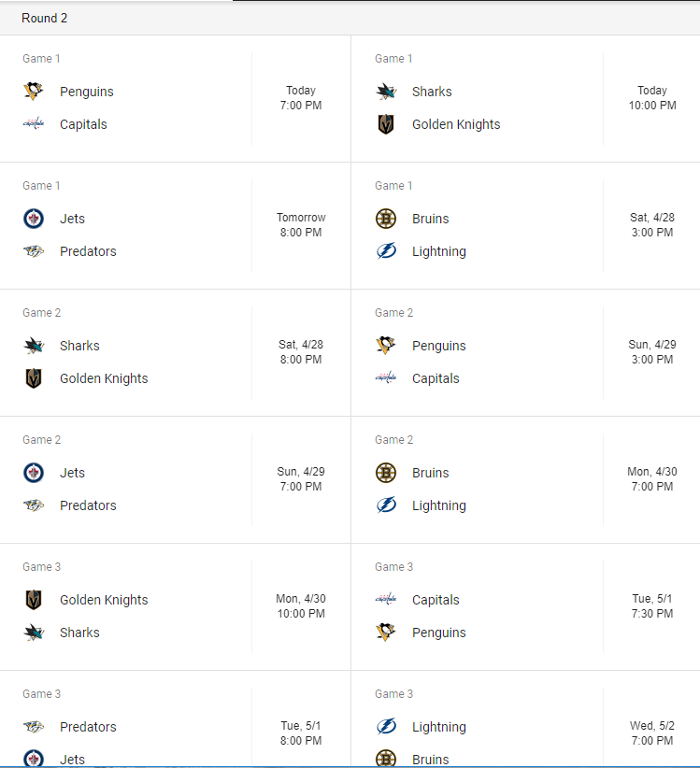Image resolution: width=700 pixels, height=768 pixels.
Task: Click the Lightning logo in the Wed 5/2 game
Action: 386,726
